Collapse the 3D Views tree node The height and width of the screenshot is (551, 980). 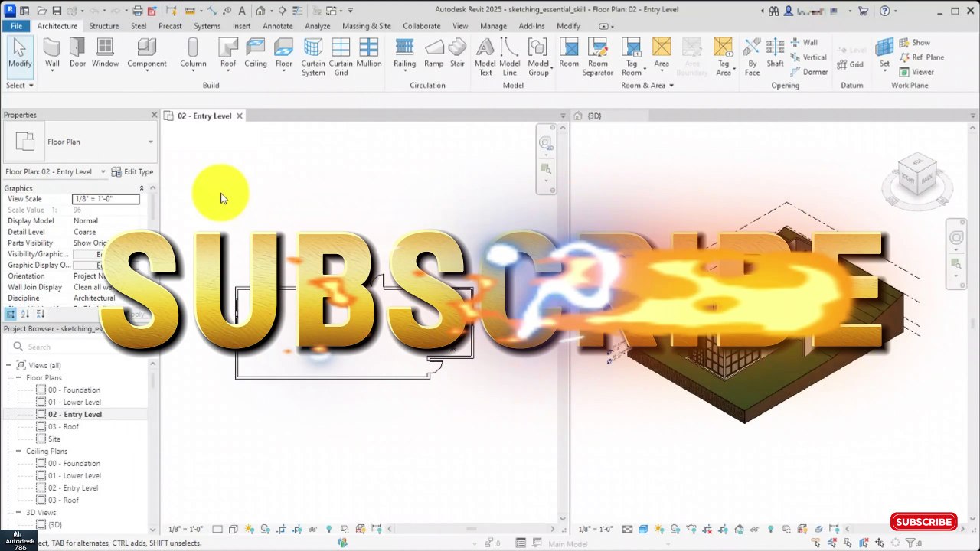click(x=19, y=512)
